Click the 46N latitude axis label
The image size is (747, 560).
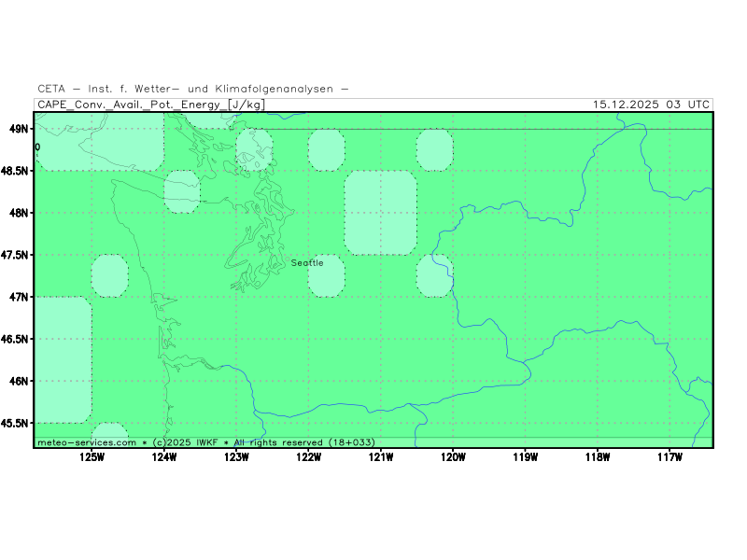[x=19, y=381]
